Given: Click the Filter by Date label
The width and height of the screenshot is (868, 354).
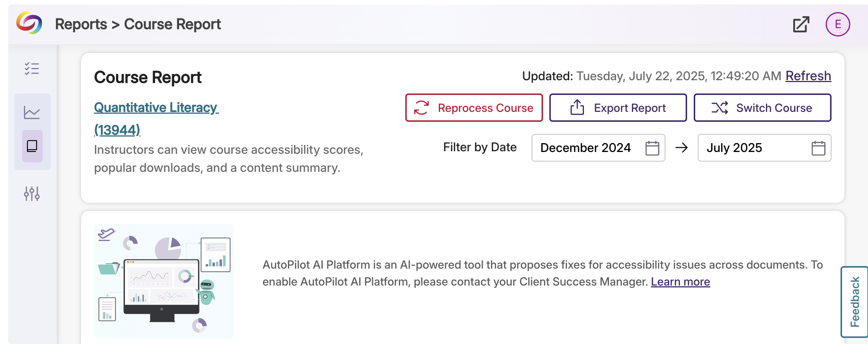Looking at the screenshot, I should (480, 147).
